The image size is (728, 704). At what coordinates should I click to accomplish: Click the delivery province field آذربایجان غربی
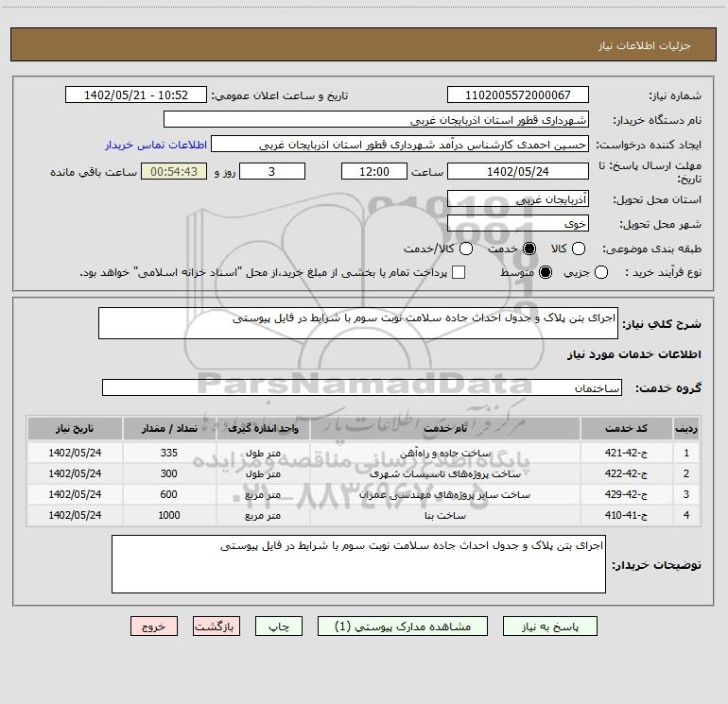[518, 199]
